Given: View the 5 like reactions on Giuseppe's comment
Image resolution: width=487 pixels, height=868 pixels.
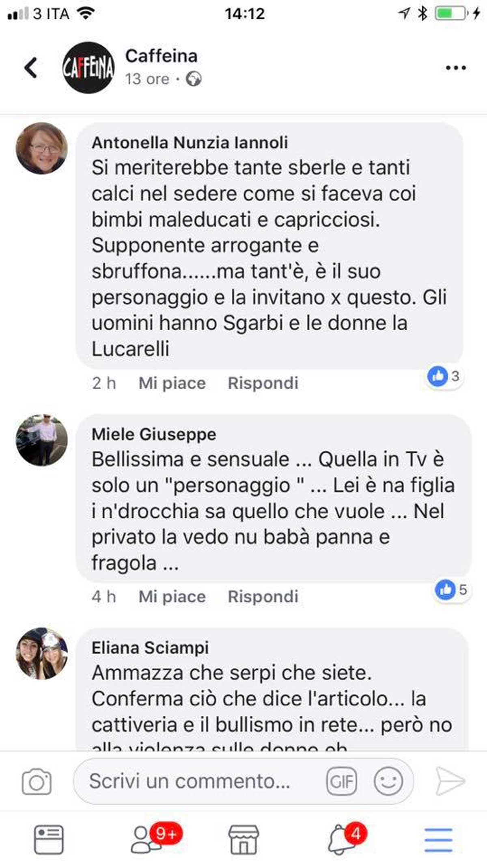Looking at the screenshot, I should coord(452,590).
